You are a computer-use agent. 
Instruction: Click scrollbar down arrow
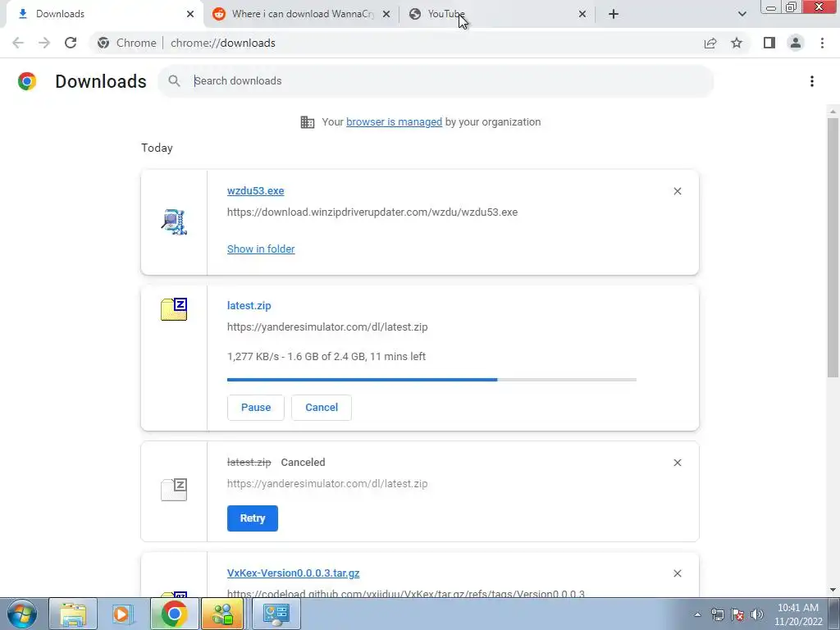click(833, 590)
